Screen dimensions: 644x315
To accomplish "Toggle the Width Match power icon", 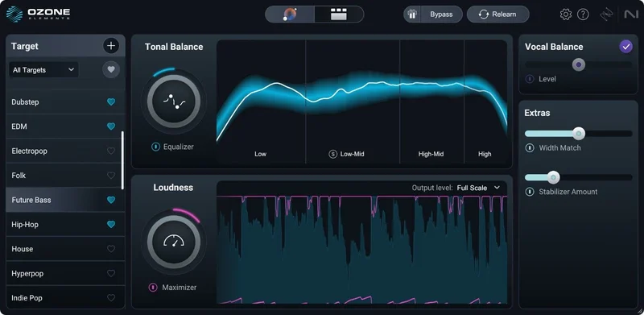I will (530, 147).
